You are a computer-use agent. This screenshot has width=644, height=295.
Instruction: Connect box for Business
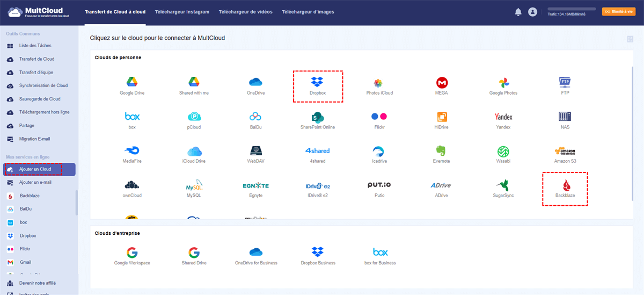click(380, 252)
